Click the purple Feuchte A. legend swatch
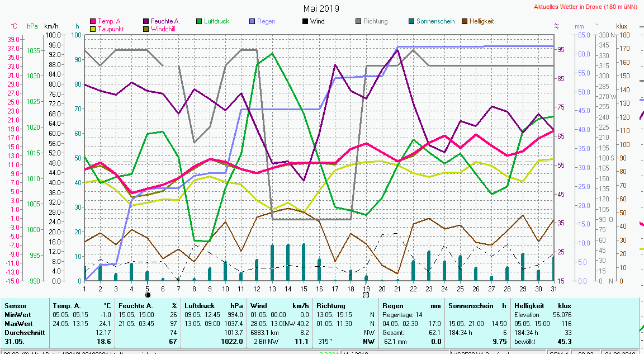Viewport: 644px width, 354px height. 146,22
